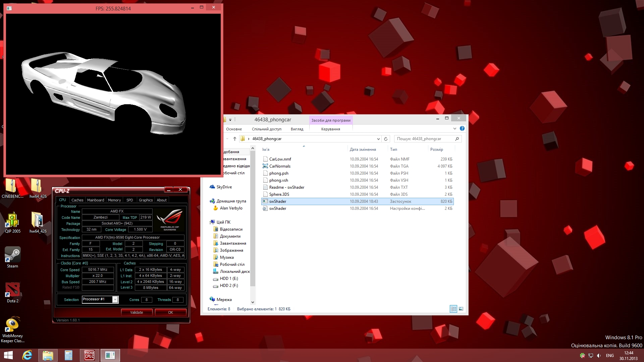Viewport: 644px width, 362px height.
Task: Select Документи in navigation tree
Action: pos(230,236)
